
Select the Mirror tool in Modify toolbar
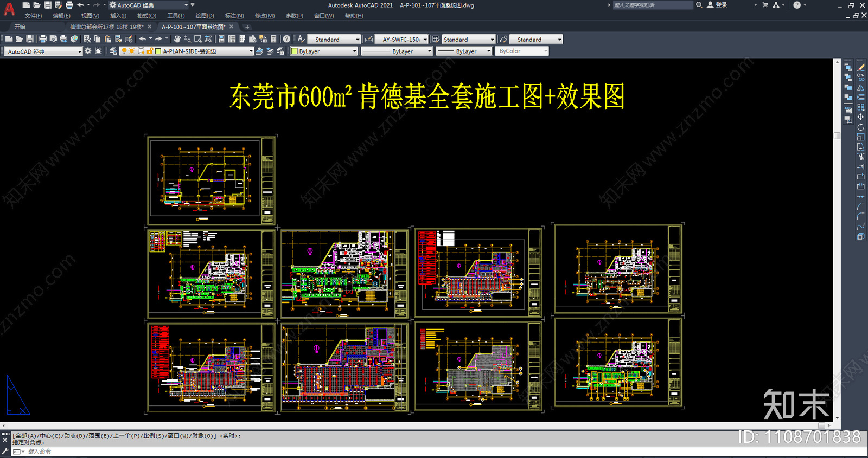pos(860,87)
